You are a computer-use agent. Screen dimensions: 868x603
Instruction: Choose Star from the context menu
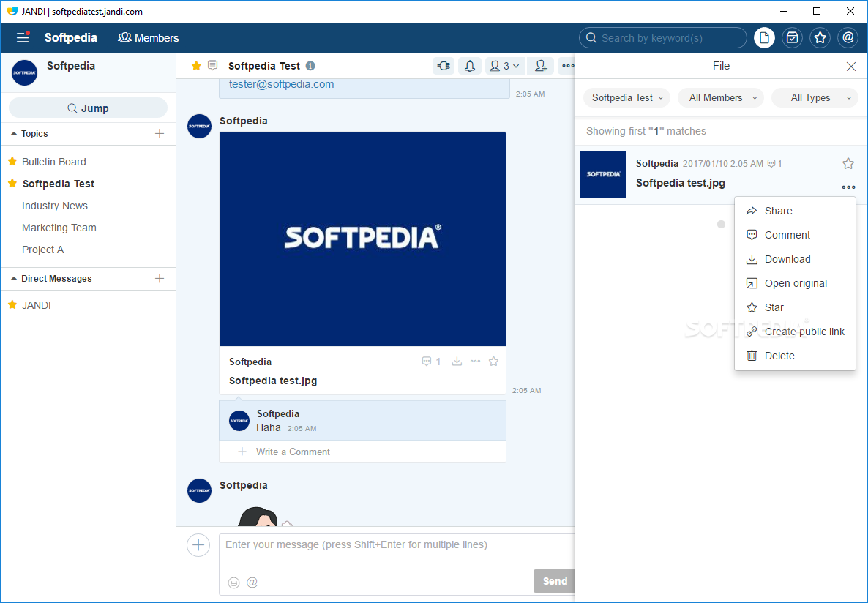795,307
